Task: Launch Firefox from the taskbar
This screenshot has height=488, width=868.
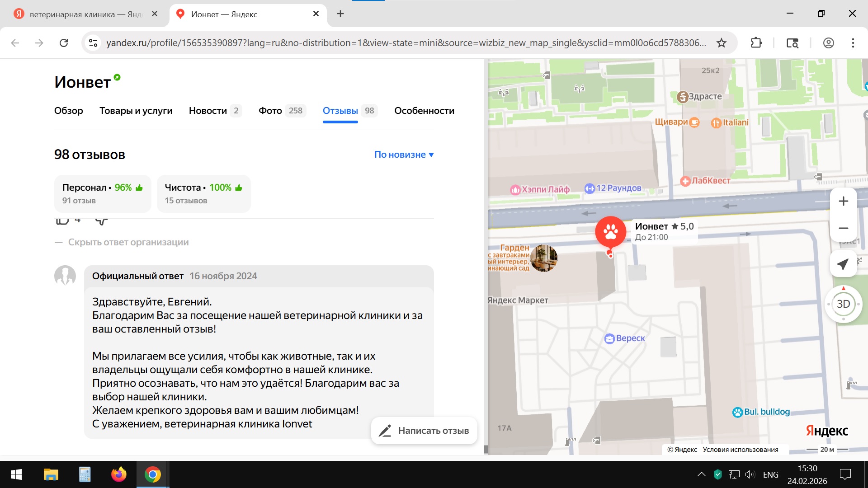Action: point(118,474)
